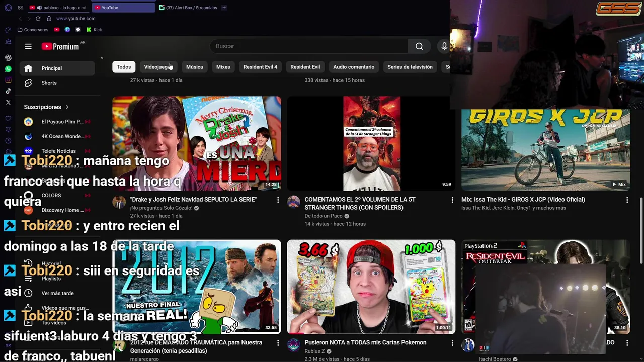Open Shorts from the sidebar
The width and height of the screenshot is (644, 362).
[57, 83]
